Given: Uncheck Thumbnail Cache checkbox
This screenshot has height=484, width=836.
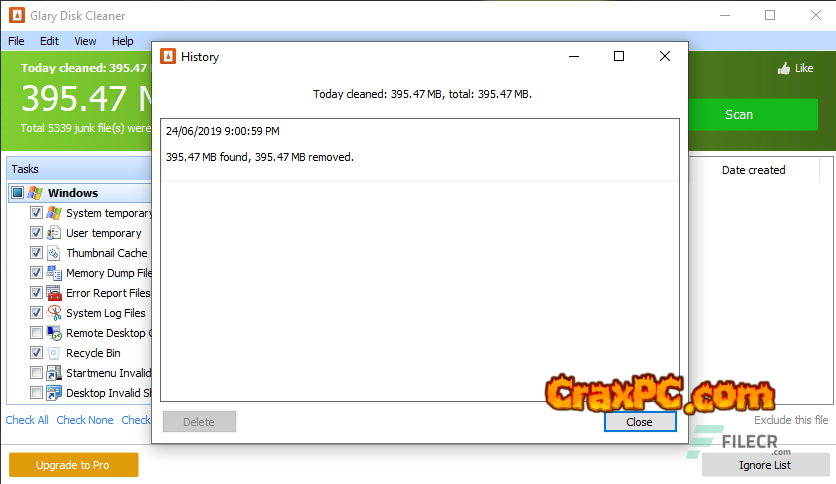Looking at the screenshot, I should coord(36,253).
